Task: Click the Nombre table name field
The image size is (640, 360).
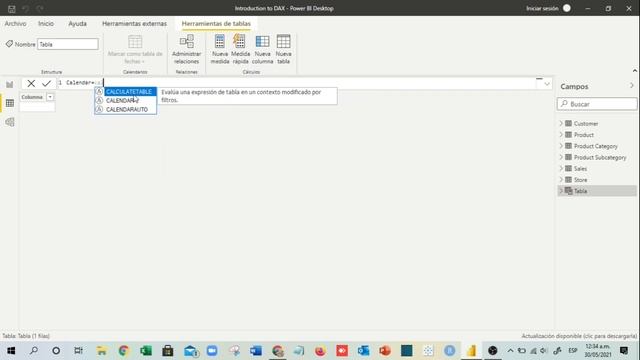Action: [x=68, y=44]
